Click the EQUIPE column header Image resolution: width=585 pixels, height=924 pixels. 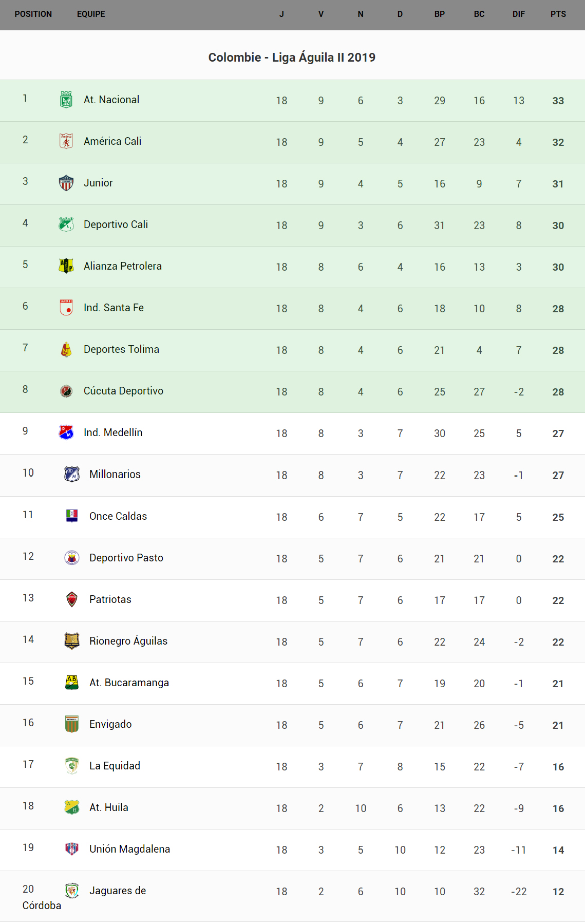tap(91, 14)
